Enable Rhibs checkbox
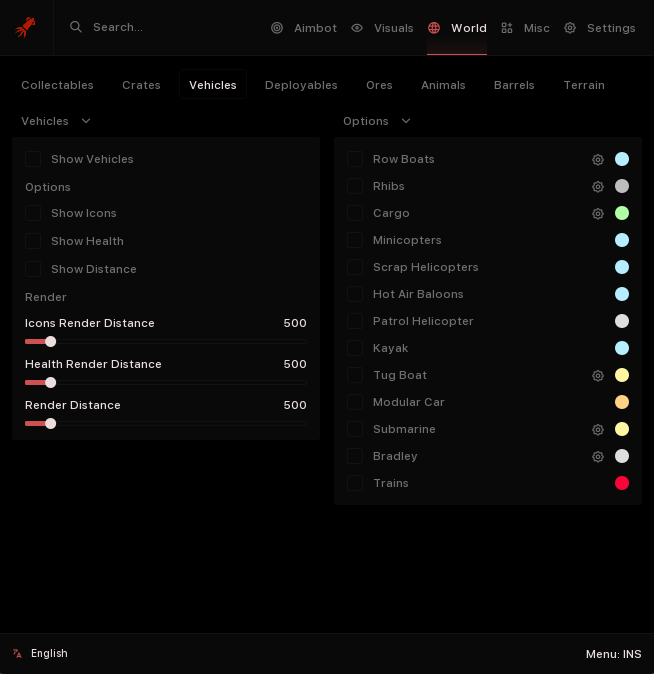The height and width of the screenshot is (674, 654). 355,186
